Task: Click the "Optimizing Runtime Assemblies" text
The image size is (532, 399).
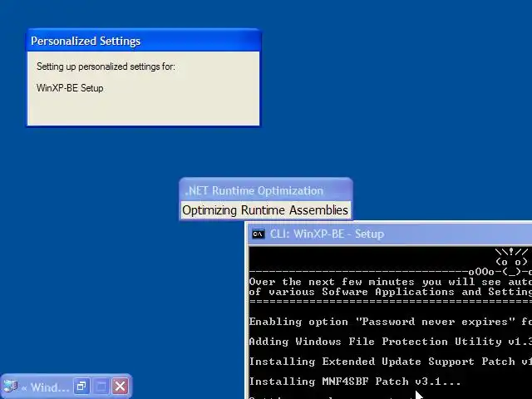Action: (265, 210)
